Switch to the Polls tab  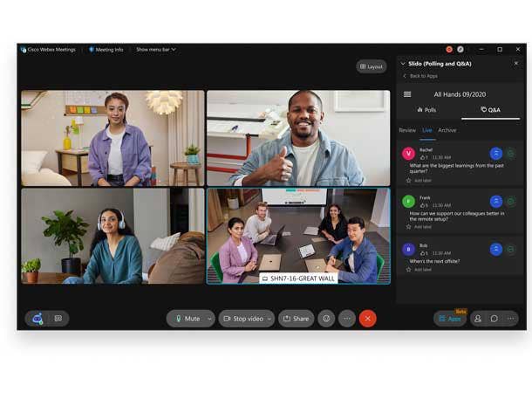pyautogui.click(x=426, y=110)
